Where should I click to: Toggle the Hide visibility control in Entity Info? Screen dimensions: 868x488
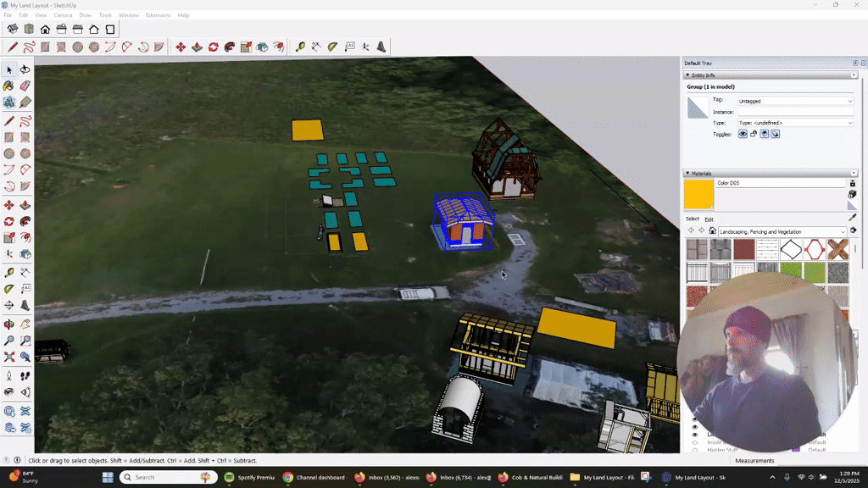coord(743,133)
